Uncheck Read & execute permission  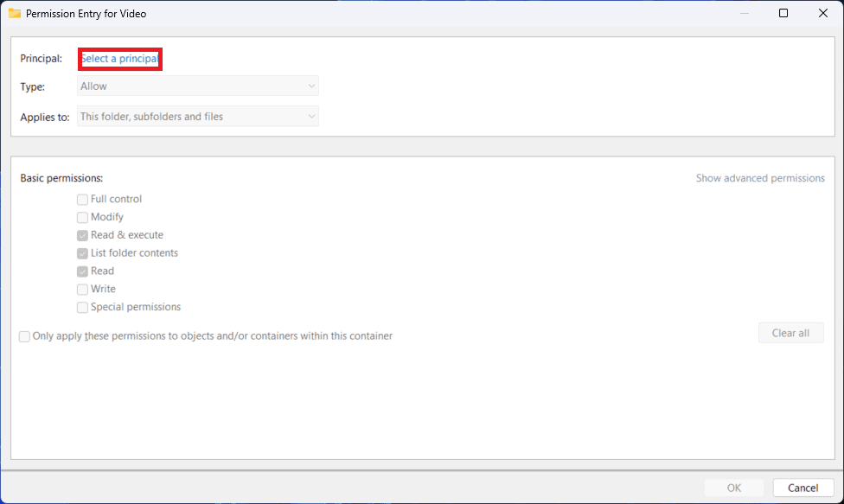tap(82, 235)
